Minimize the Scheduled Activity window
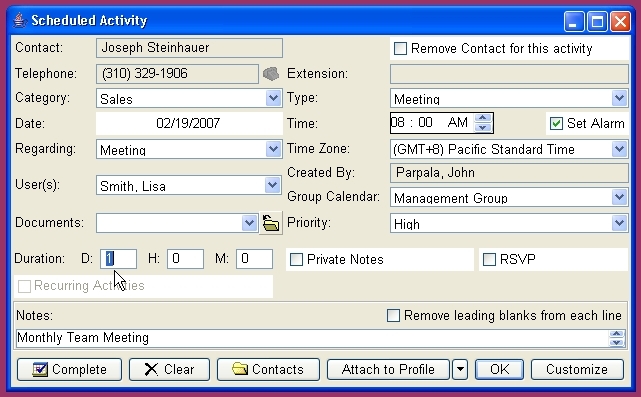Image resolution: width=641 pixels, height=397 pixels. pyautogui.click(x=573, y=21)
